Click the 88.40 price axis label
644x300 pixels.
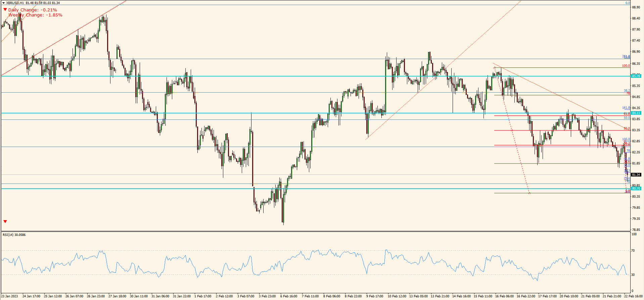[636, 18]
